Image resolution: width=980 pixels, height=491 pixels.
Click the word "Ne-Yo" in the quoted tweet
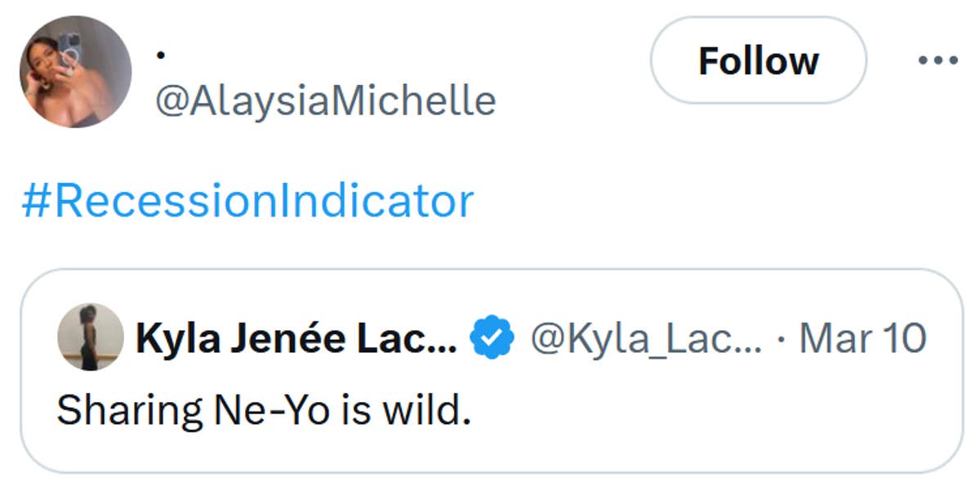[x=271, y=409]
